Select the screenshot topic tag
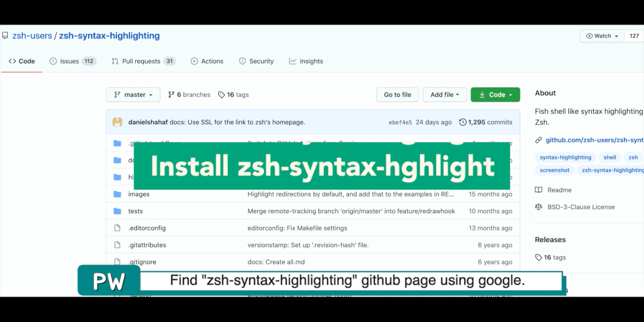The width and height of the screenshot is (644, 322). point(555,170)
